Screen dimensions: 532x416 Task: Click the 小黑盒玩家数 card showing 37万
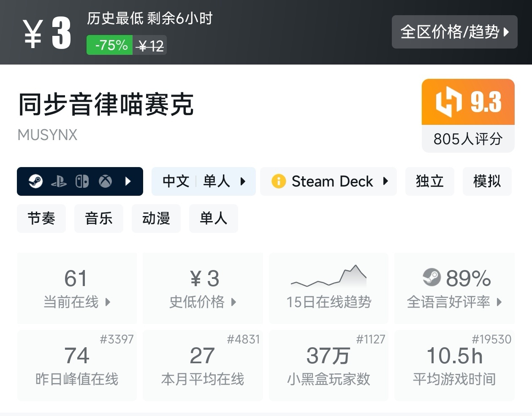pyautogui.click(x=328, y=365)
